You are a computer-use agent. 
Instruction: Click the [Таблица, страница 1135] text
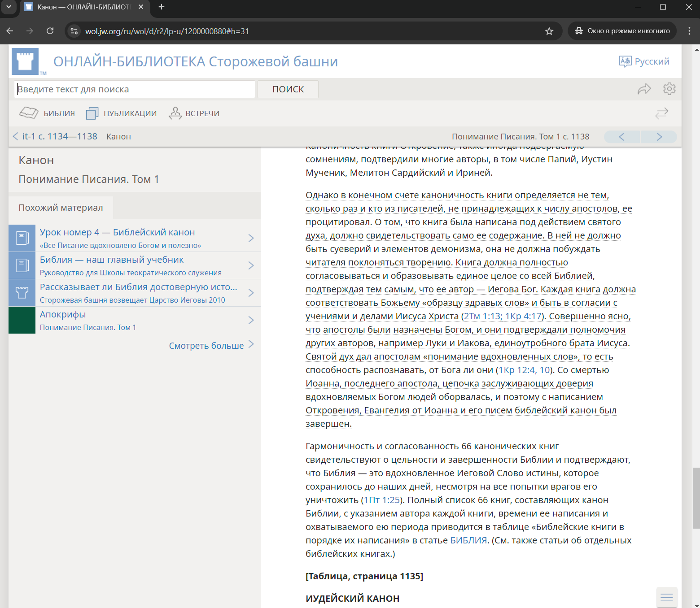click(364, 576)
